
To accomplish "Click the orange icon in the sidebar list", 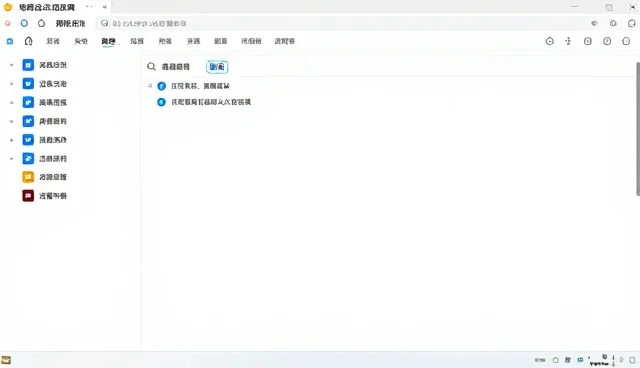I will click(28, 177).
